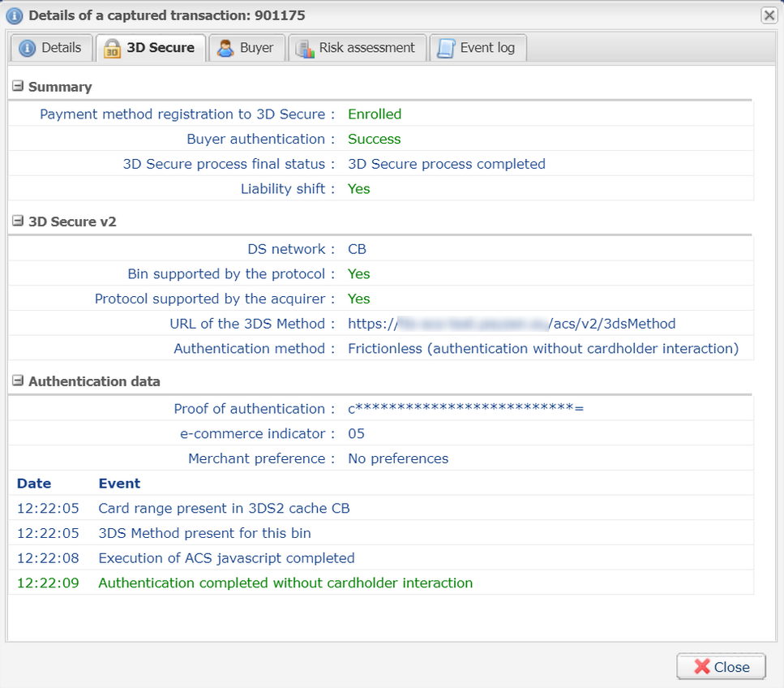Click the masked Proof of authentication value

[465, 409]
